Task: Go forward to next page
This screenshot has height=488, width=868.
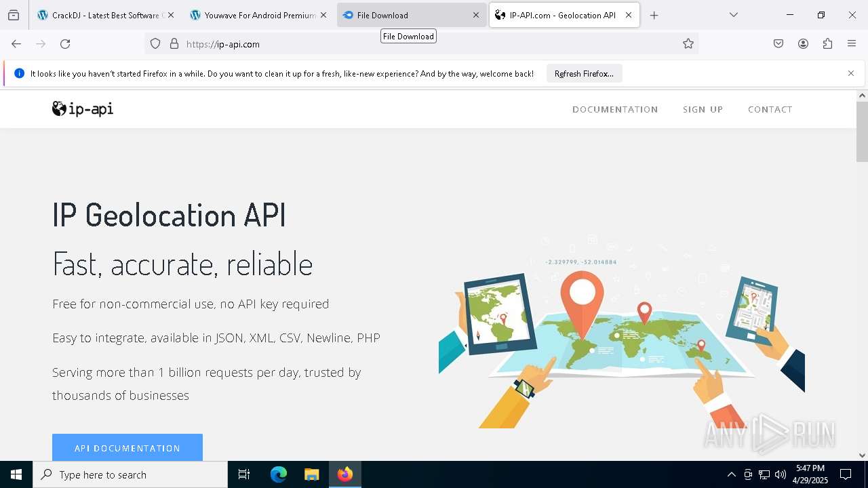Action: coord(41,44)
